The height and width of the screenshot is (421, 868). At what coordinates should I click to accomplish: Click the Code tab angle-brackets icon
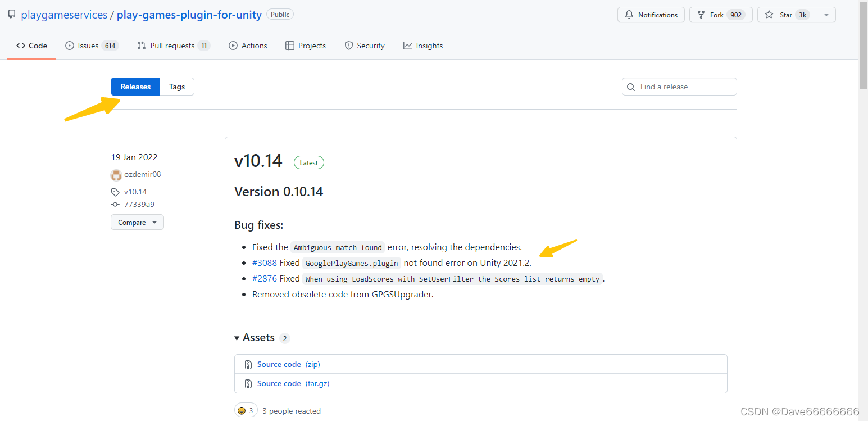pos(21,46)
